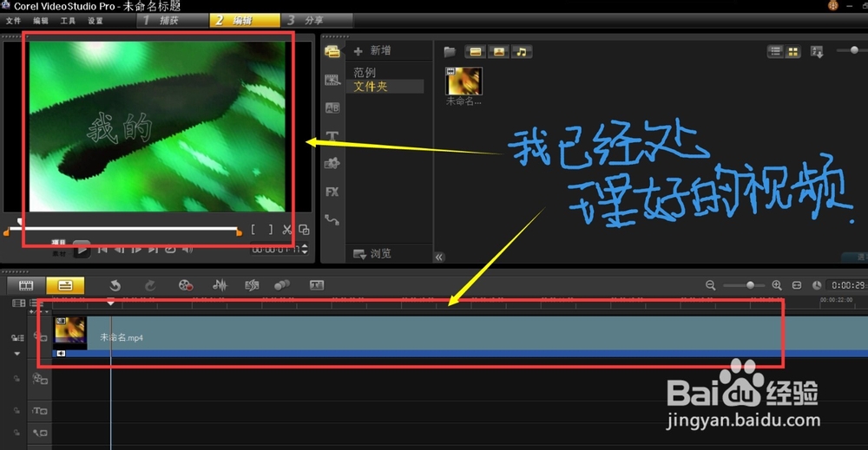Adjust the timeline zoom slider
This screenshot has width=868, height=450.
pos(745,285)
